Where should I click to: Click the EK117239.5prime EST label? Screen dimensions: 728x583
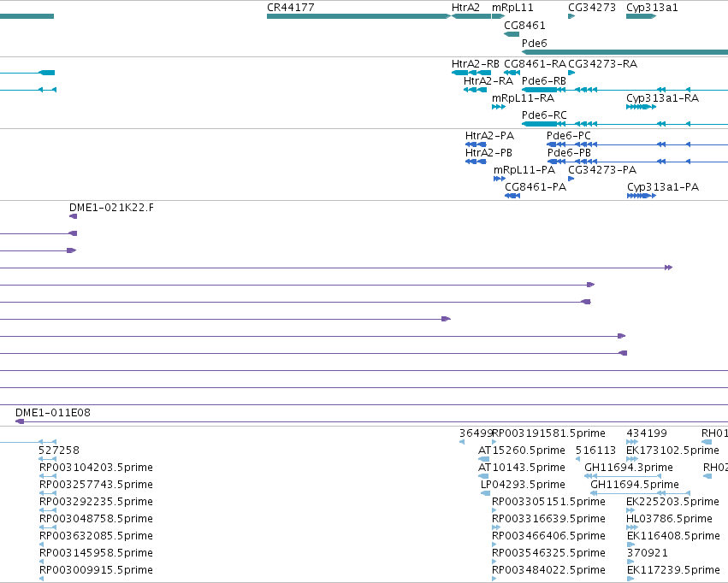pyautogui.click(x=674, y=569)
